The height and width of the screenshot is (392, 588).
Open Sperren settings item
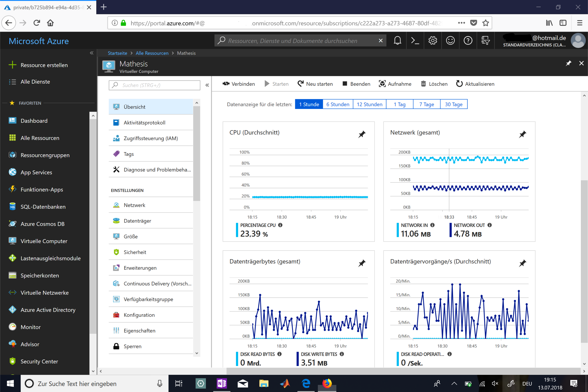tap(151, 346)
